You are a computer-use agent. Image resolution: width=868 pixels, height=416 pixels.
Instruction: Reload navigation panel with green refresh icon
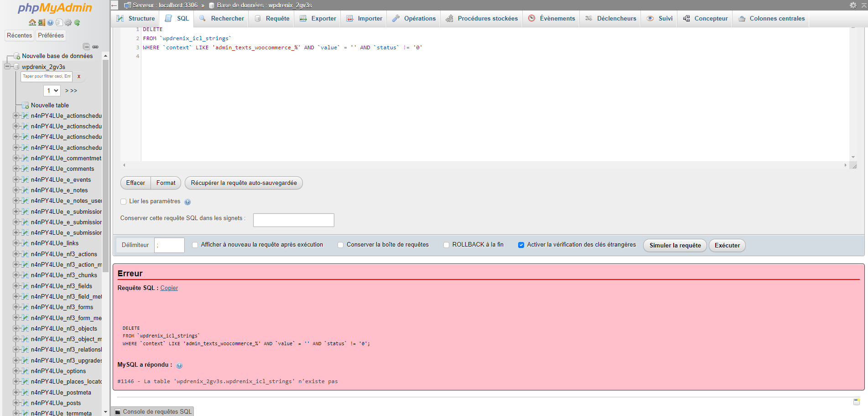coord(77,22)
